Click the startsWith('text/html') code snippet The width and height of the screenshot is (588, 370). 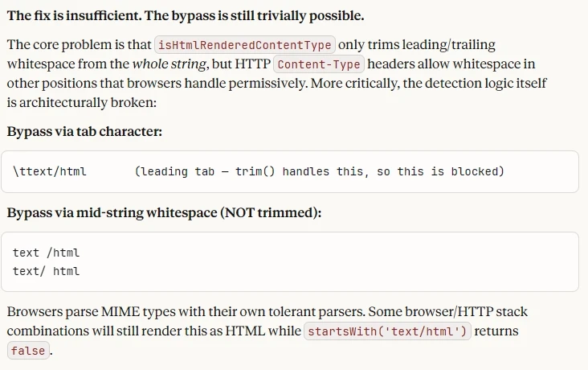click(387, 331)
